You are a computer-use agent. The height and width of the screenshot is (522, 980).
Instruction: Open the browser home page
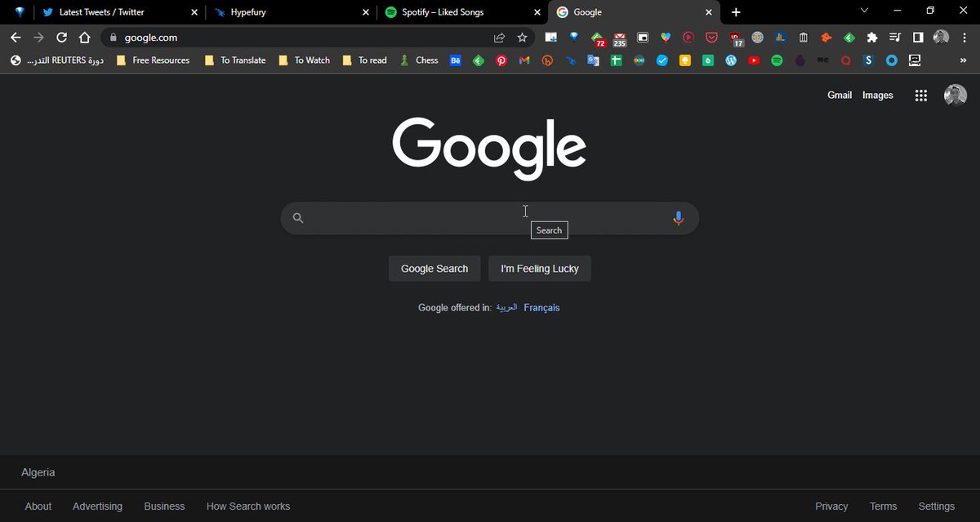[84, 38]
